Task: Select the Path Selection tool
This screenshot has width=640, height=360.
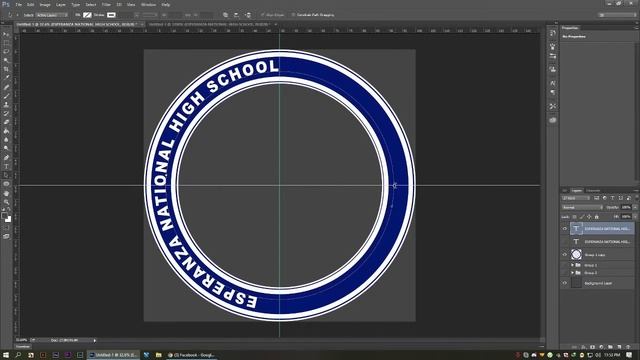Action: (x=6, y=175)
